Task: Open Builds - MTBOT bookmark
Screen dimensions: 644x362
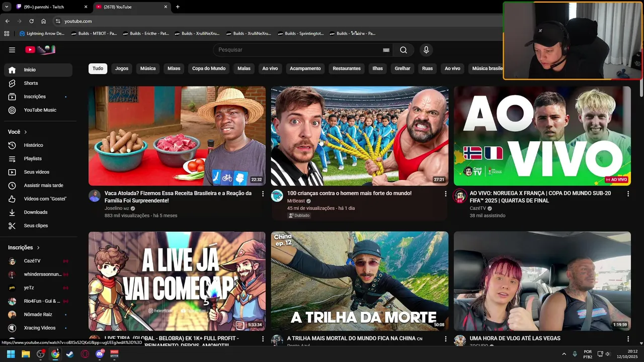Action: pyautogui.click(x=94, y=34)
